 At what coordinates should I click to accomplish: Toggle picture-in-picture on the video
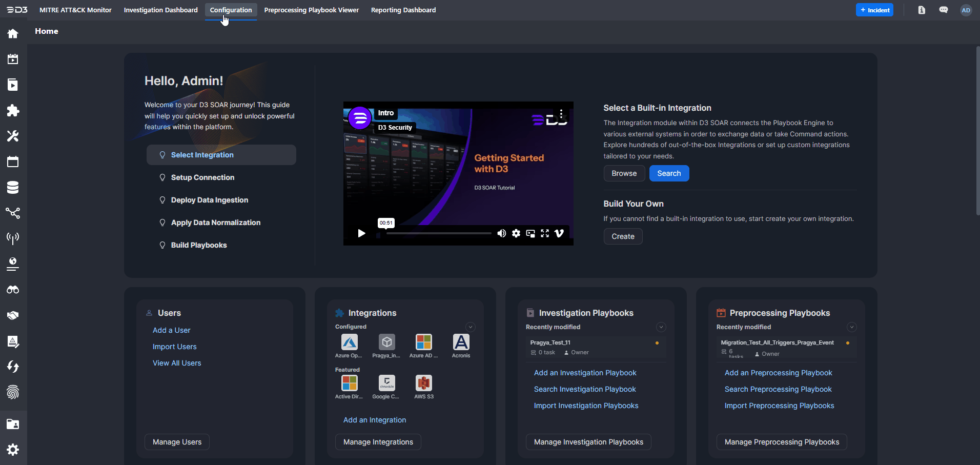(x=530, y=233)
